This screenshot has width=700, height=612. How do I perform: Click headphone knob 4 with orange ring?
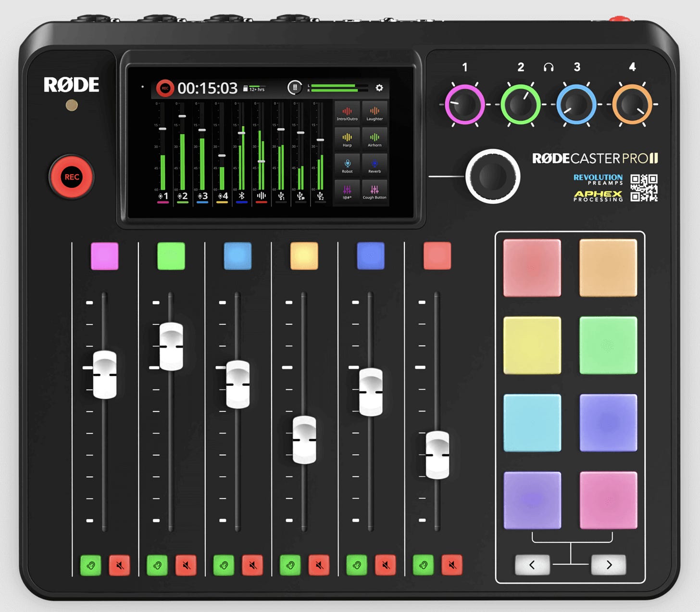coord(632,104)
